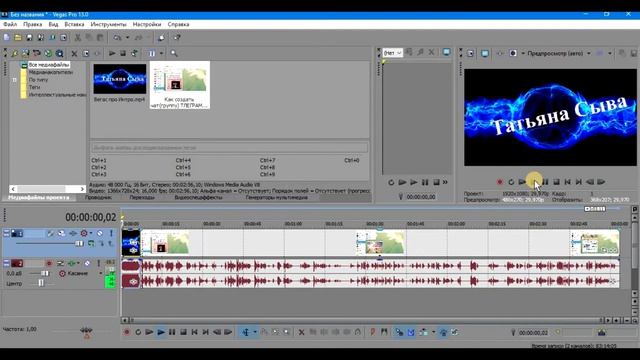Toggle Mute on the audio track
The height and width of the screenshot is (360, 640).
(x=87, y=264)
